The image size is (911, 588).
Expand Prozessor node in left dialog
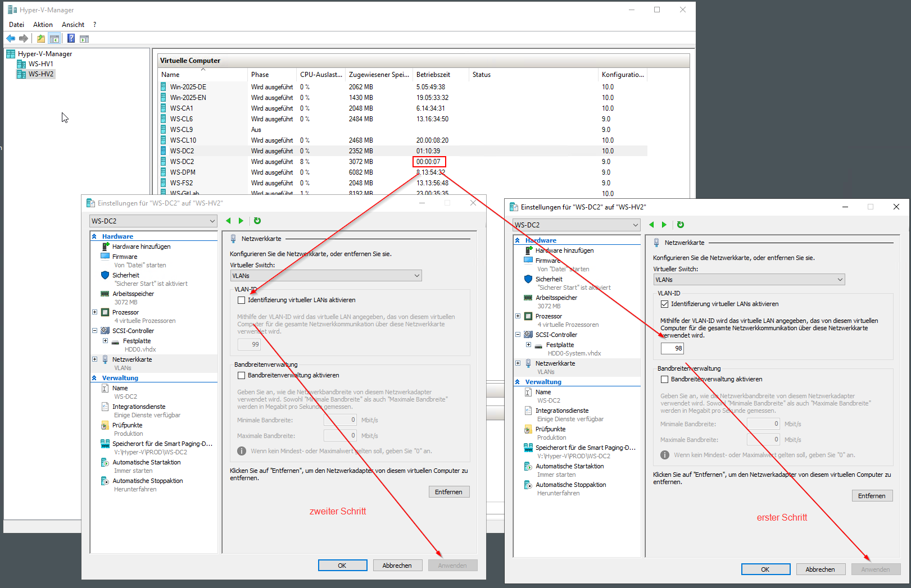coord(95,312)
